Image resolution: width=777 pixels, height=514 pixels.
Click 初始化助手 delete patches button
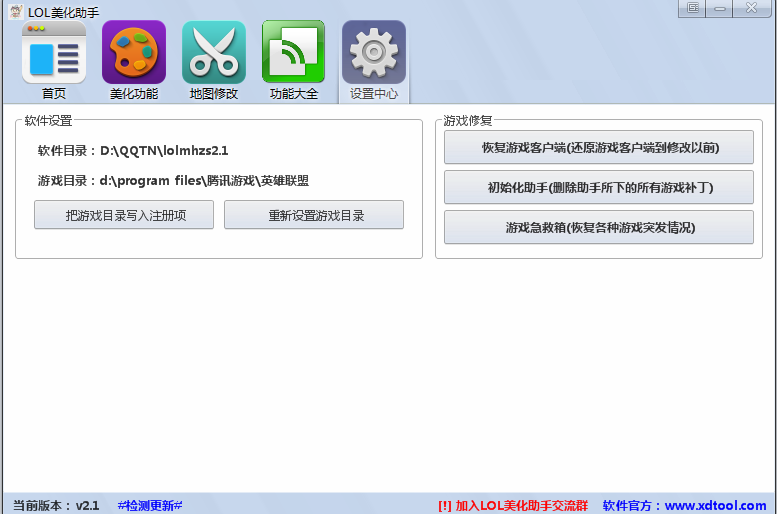point(599,187)
